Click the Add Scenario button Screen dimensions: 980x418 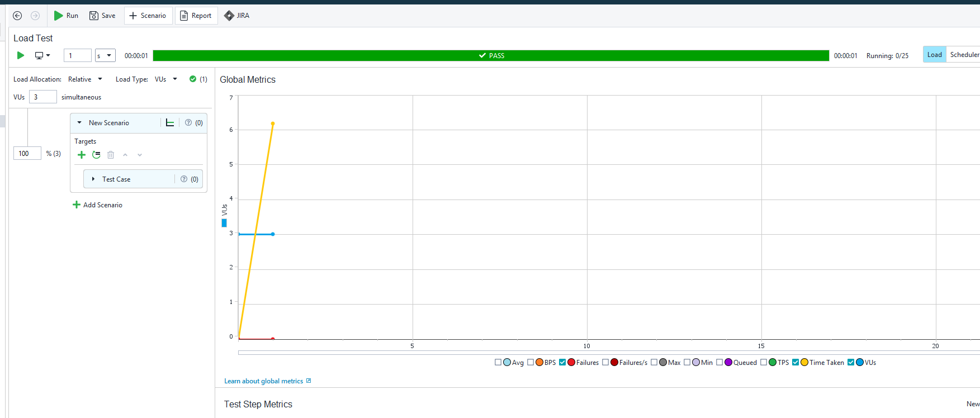tap(98, 205)
